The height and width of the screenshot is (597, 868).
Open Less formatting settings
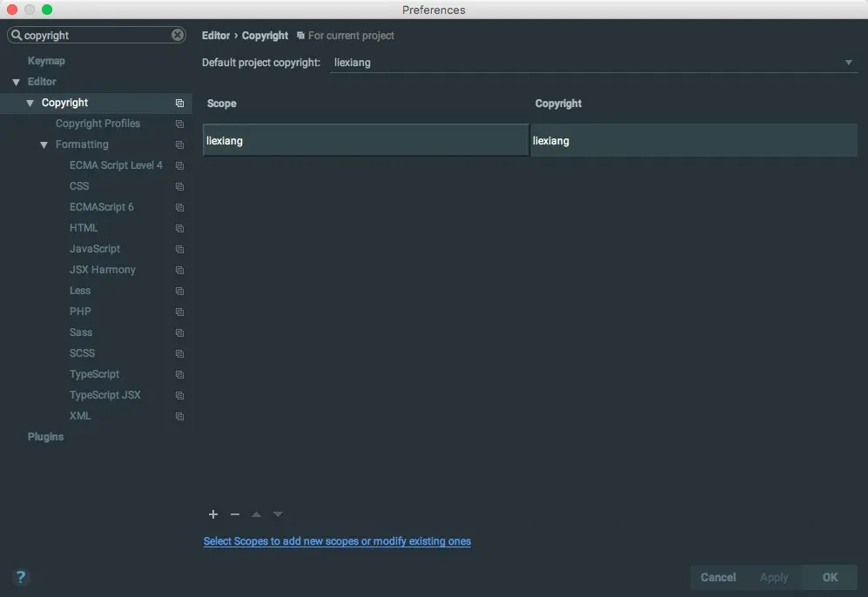click(x=80, y=291)
